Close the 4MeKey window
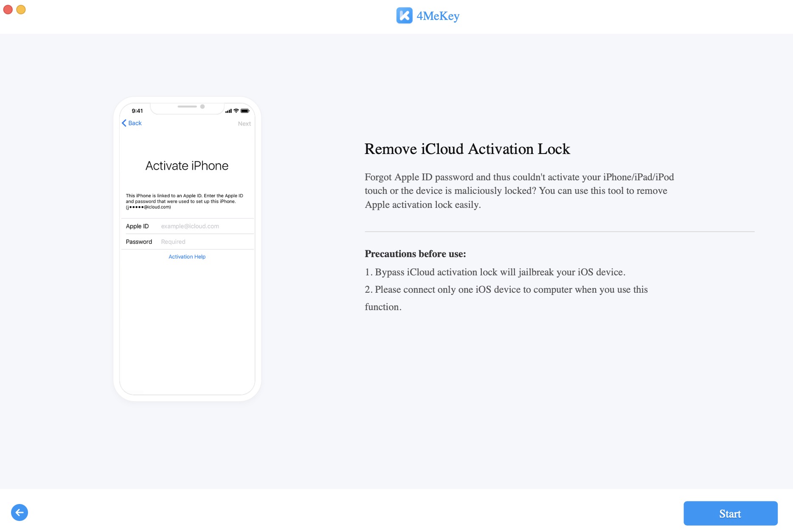 8,9
